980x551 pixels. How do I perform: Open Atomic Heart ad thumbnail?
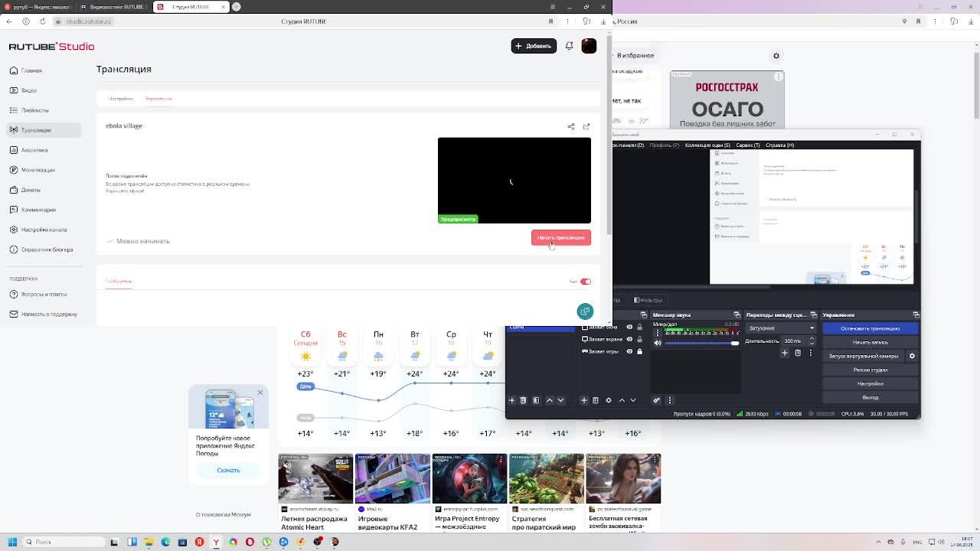pyautogui.click(x=315, y=478)
